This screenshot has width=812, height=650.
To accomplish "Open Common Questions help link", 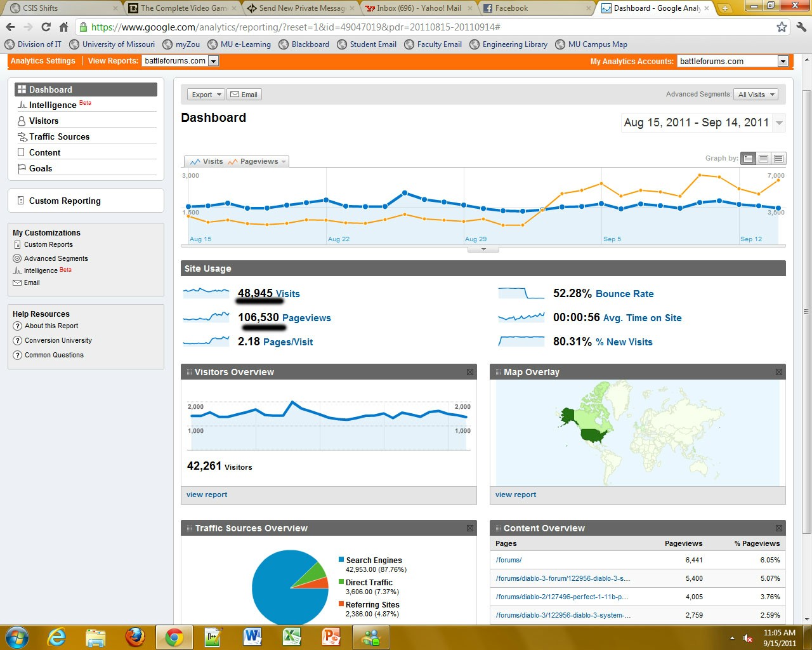I will click(54, 355).
